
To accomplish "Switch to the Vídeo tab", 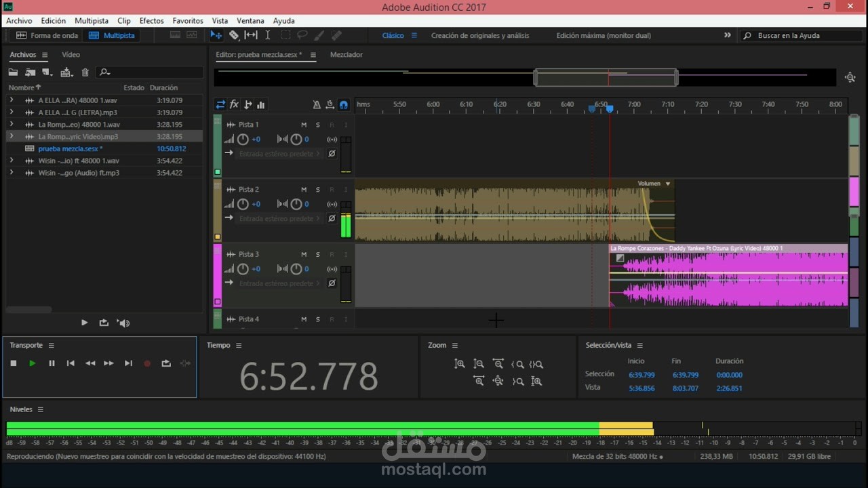I will [71, 55].
